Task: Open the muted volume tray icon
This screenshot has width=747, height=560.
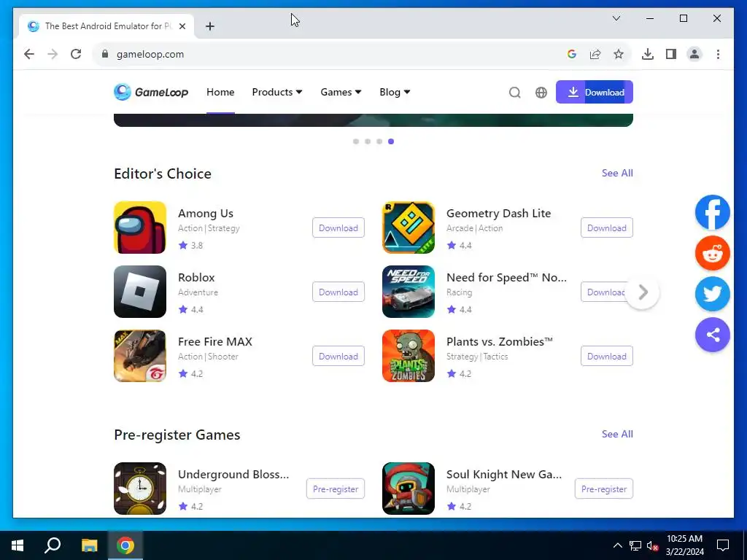Action: pos(653,545)
